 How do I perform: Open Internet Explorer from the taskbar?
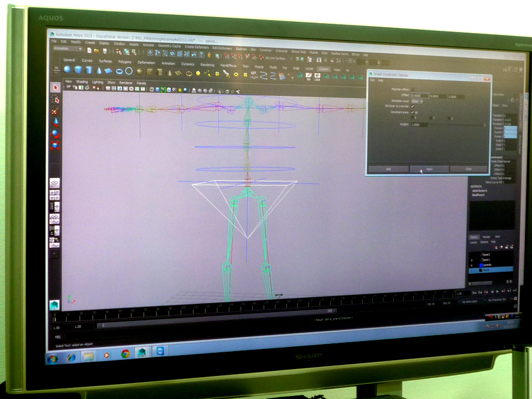coord(72,357)
